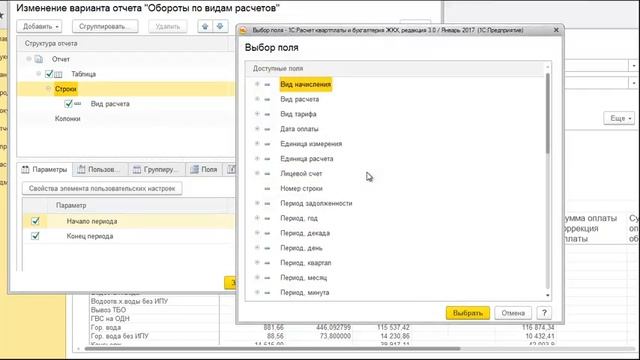The width and height of the screenshot is (640, 360).
Task: Expand the Период задолженности field
Action: (x=257, y=203)
